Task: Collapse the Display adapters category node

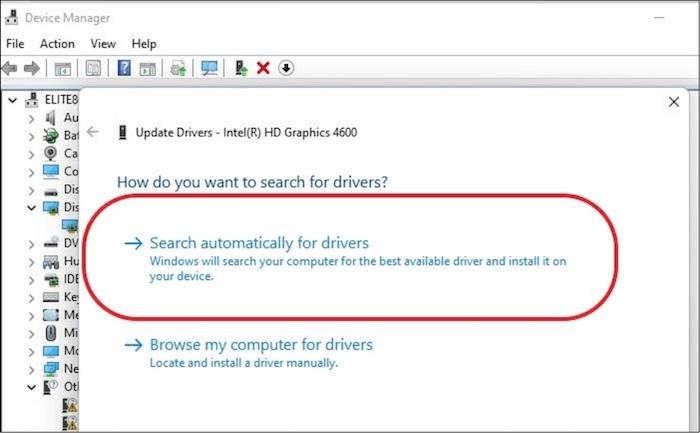Action: [x=31, y=208]
